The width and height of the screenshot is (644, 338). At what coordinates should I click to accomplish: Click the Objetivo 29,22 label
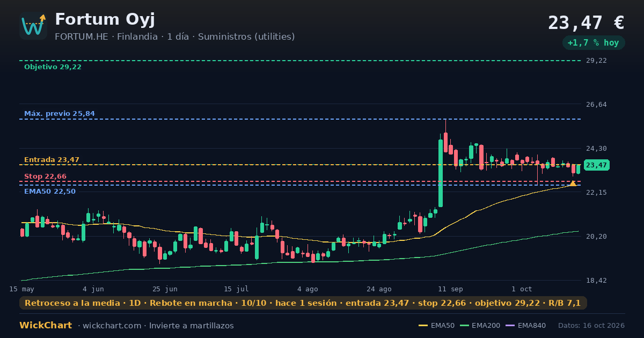[53, 67]
